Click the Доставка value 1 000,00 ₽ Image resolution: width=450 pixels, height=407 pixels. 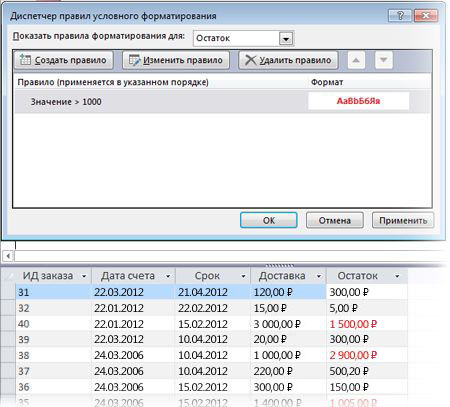click(277, 355)
